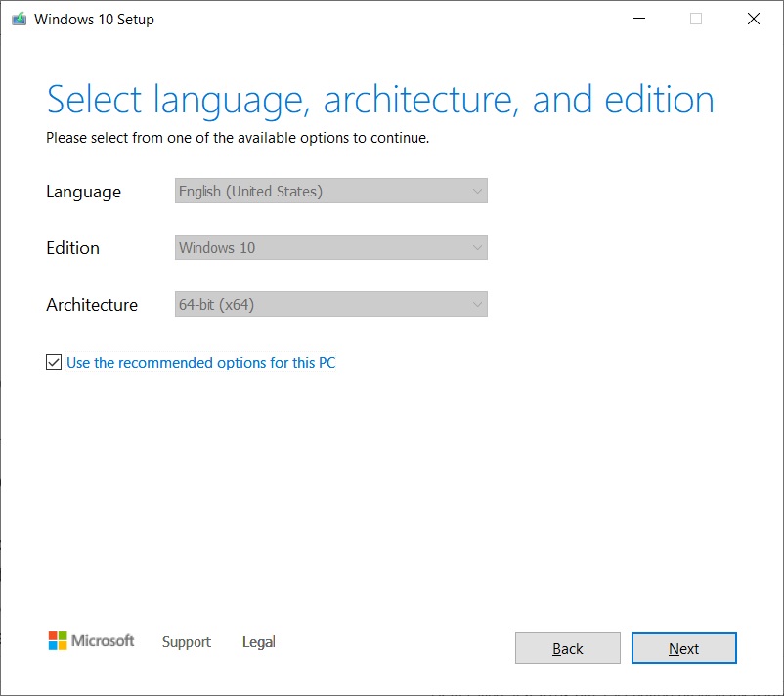This screenshot has width=784, height=696.
Task: Click the Select language, architecture, and edition heading
Action: 379,99
